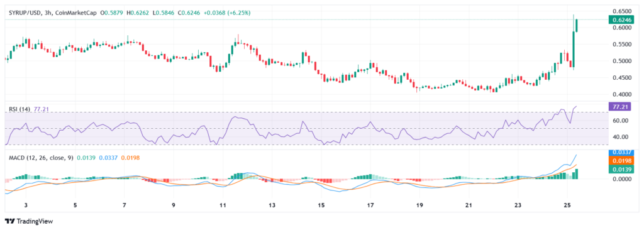
Task: Select the SYRUP/USD symbol title
Action: (x=25, y=13)
